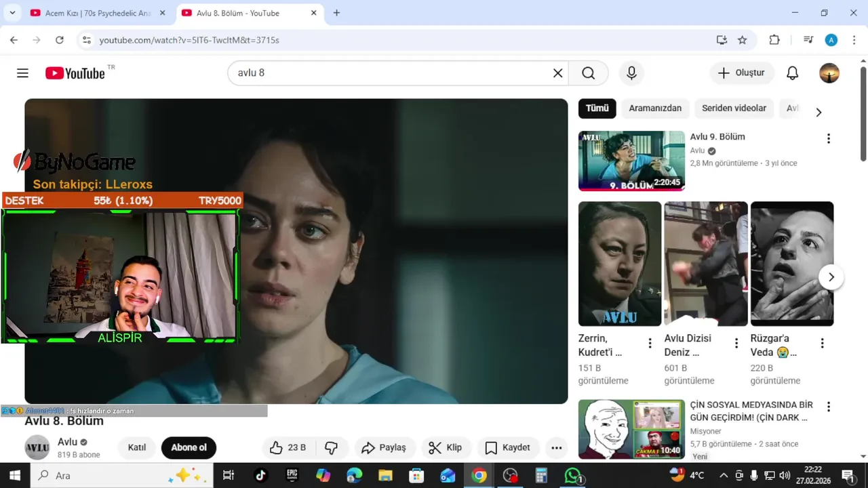Open WhatsApp from the taskbar
This screenshot has height=488, width=868.
(574, 475)
